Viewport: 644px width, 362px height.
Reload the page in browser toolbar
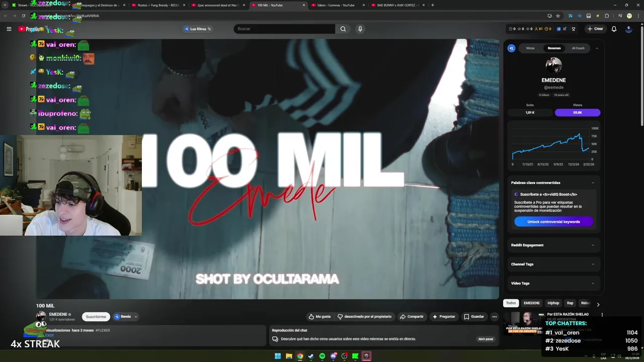coord(23,16)
